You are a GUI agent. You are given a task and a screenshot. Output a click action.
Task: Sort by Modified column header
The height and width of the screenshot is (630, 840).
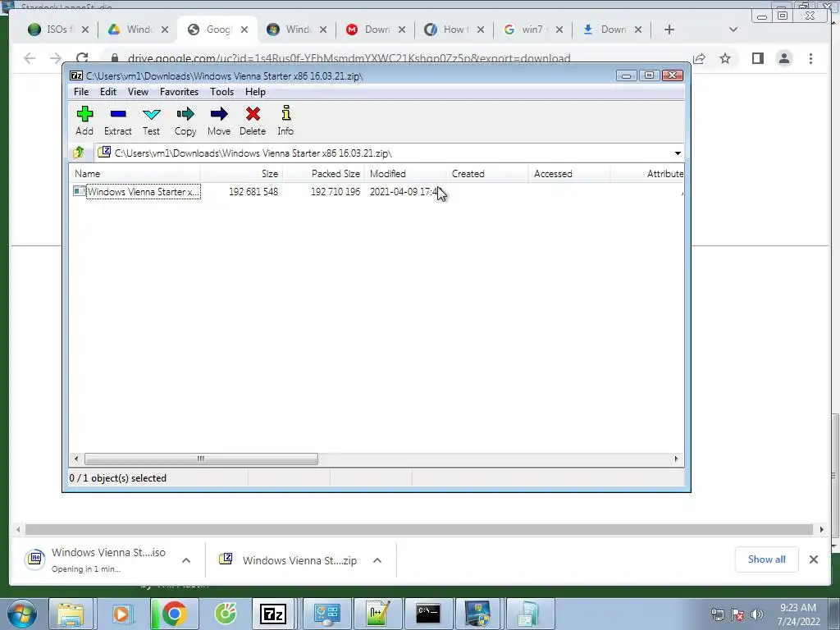point(405,174)
